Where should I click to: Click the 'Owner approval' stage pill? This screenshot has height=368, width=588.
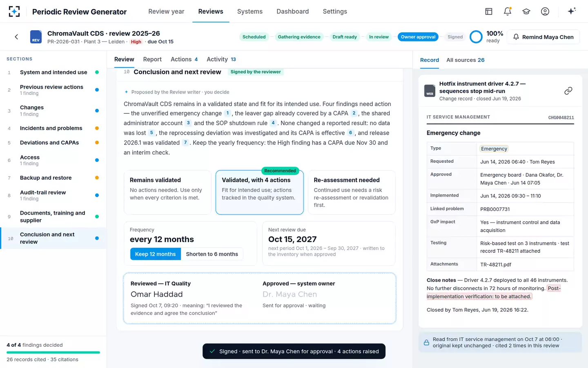click(x=418, y=37)
